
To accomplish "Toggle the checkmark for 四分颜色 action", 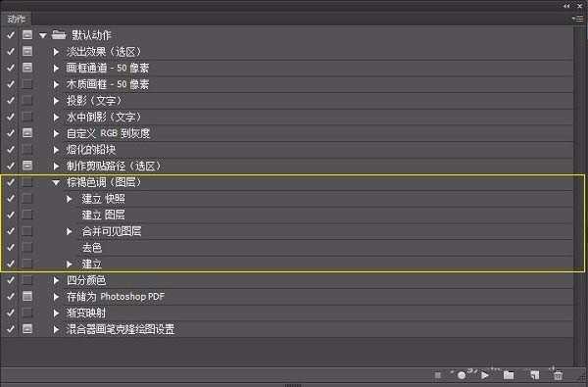I will [11, 280].
